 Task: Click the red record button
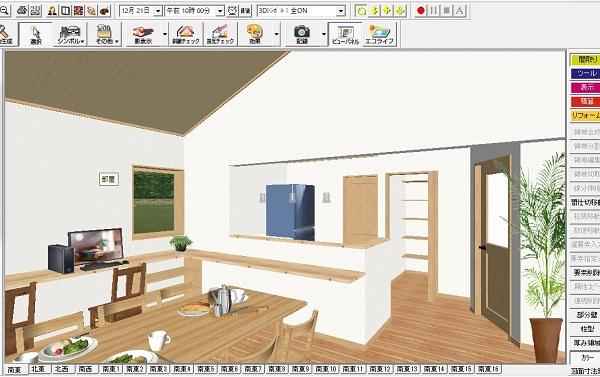(x=421, y=11)
